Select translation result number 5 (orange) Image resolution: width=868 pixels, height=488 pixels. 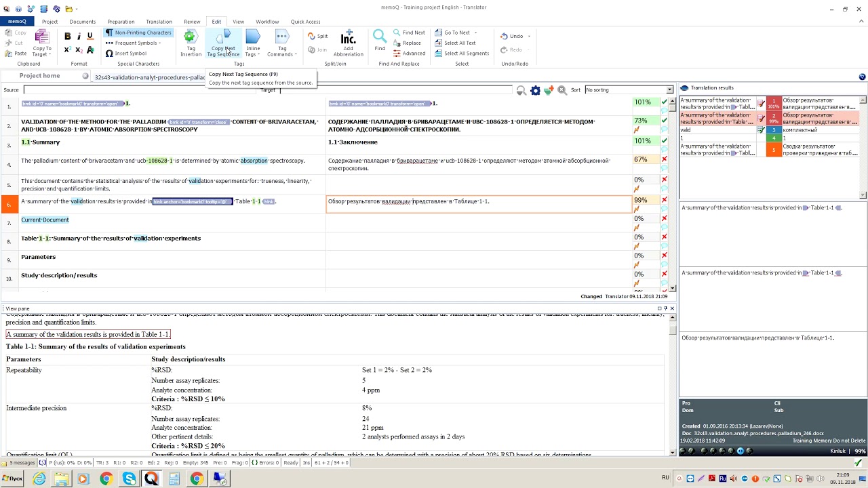click(774, 150)
